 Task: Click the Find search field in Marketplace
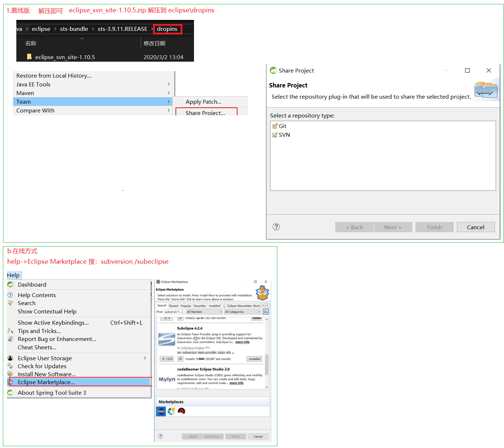coord(172,312)
